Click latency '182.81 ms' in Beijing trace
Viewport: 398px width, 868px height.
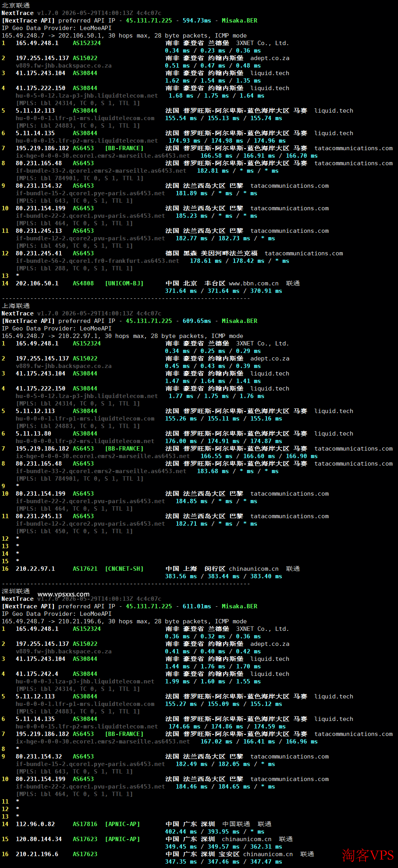213,171
